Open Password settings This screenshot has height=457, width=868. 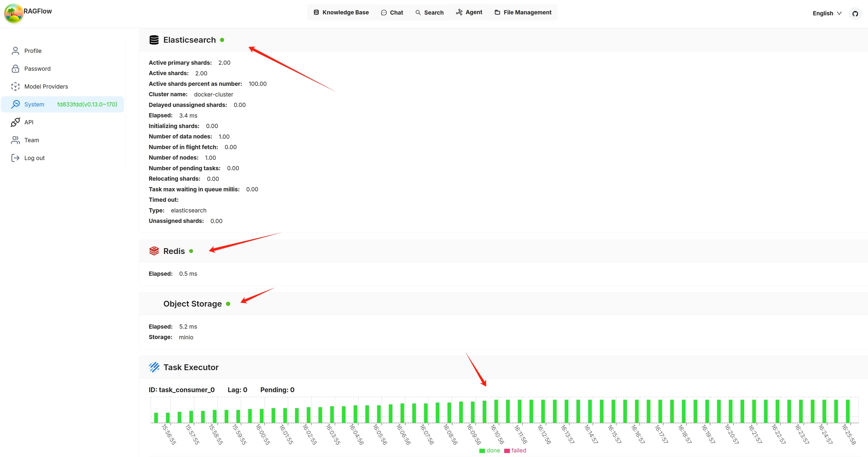pyautogui.click(x=63, y=69)
